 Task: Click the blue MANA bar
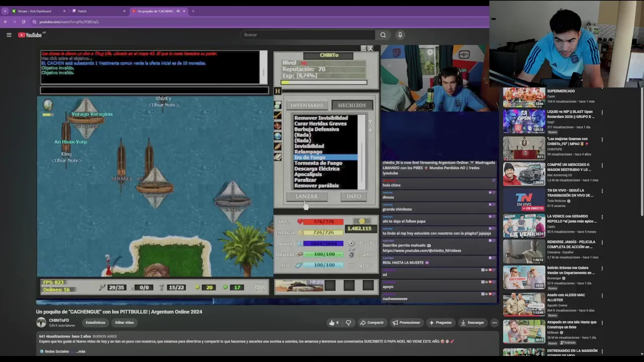(324, 243)
